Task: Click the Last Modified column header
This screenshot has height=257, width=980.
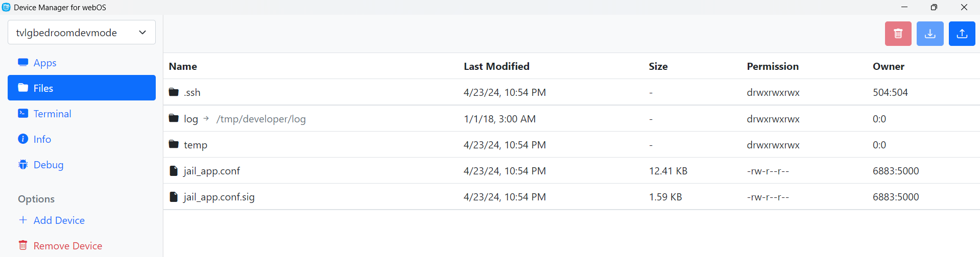Action: click(x=496, y=66)
